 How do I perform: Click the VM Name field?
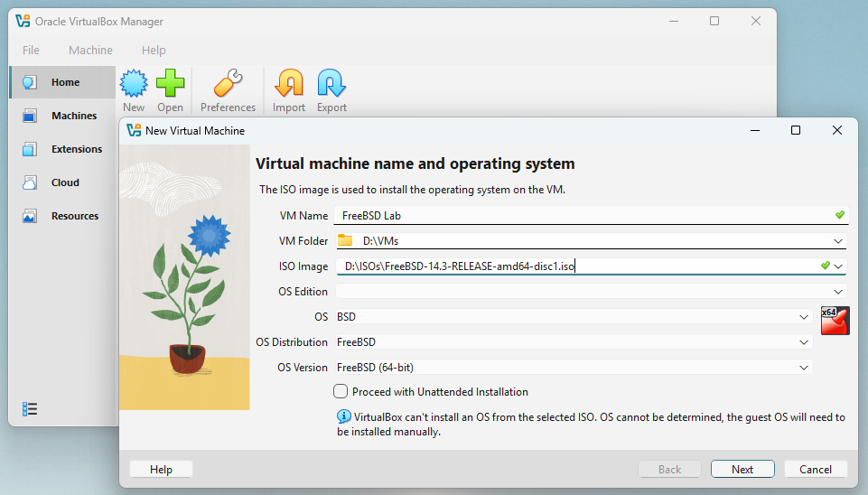pyautogui.click(x=591, y=215)
